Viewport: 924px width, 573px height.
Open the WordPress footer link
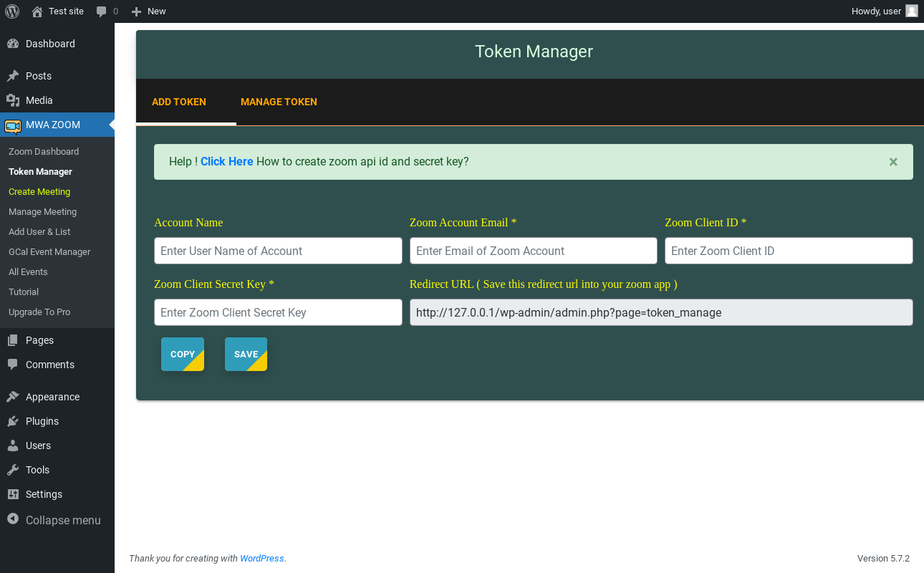(261, 559)
